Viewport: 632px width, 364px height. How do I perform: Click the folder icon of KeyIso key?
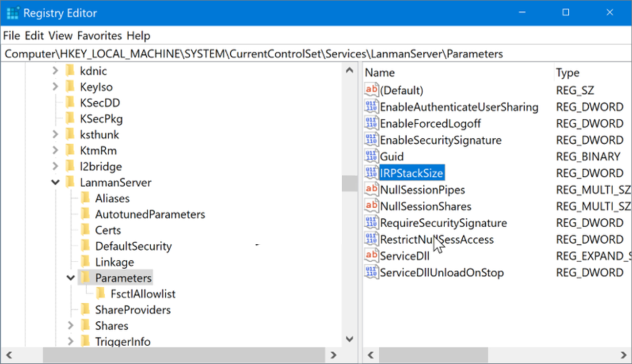click(70, 86)
